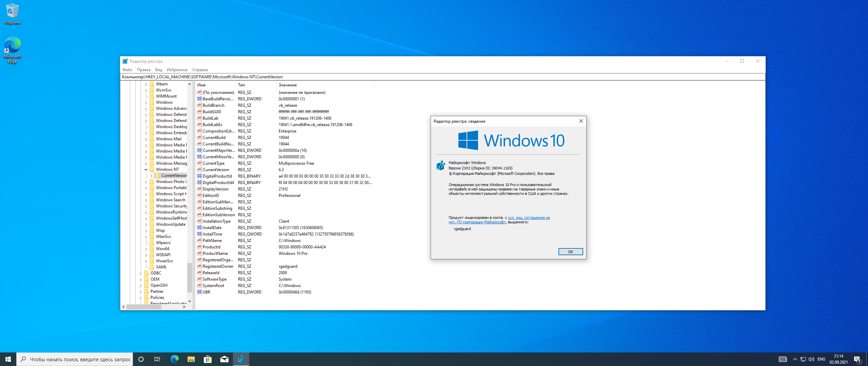Click Task View taskbar icon
Viewport: 868px width, 366px height.
coord(157,359)
